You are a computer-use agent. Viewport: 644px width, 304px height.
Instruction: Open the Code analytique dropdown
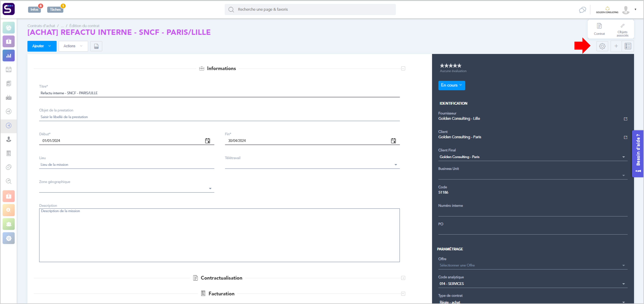[x=533, y=284]
